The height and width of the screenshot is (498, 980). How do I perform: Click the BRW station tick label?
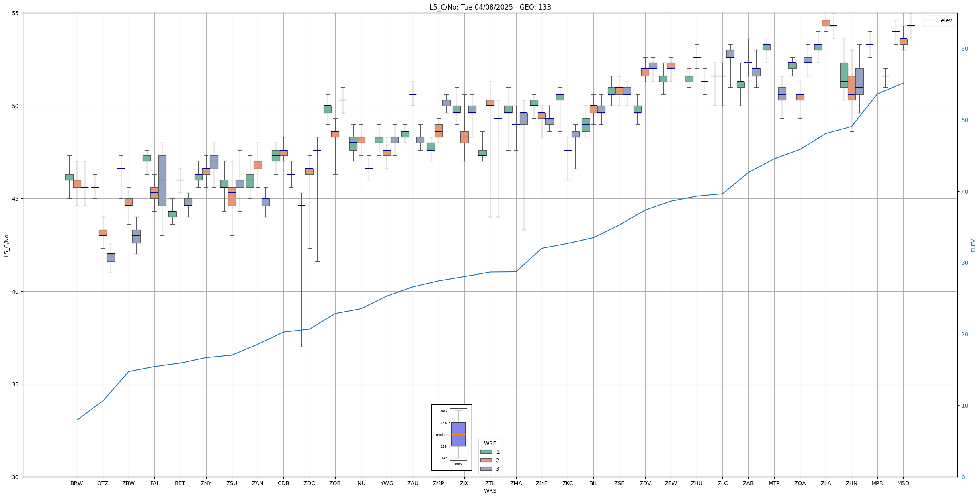click(x=76, y=483)
